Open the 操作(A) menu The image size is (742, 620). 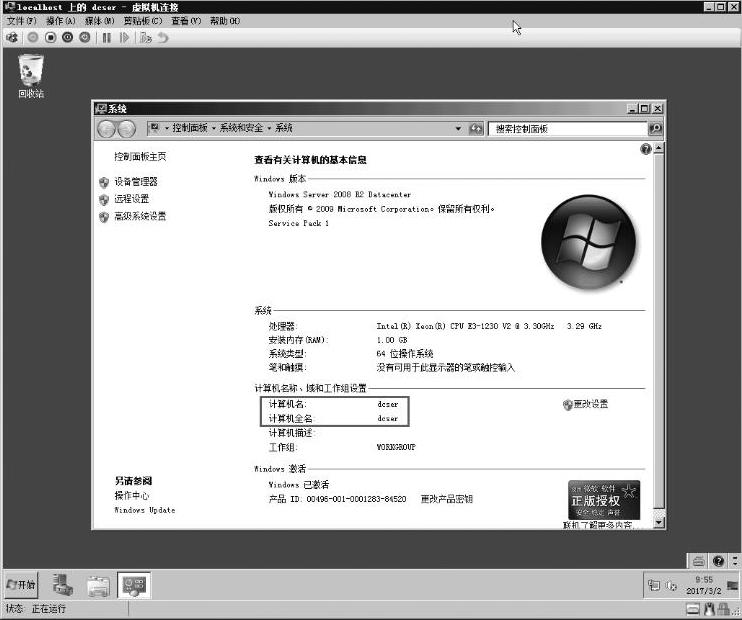[x=60, y=21]
